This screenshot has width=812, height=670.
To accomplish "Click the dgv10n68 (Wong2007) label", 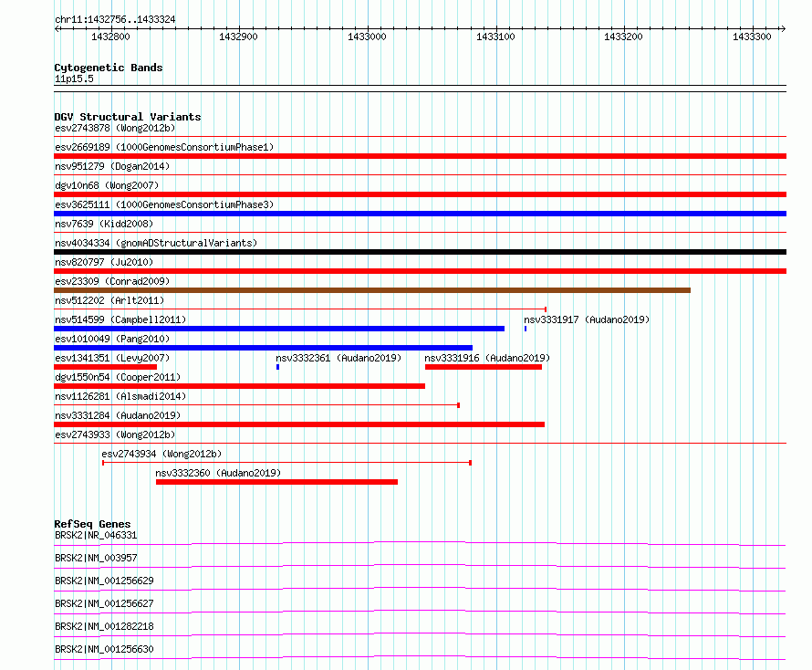I will point(107,185).
